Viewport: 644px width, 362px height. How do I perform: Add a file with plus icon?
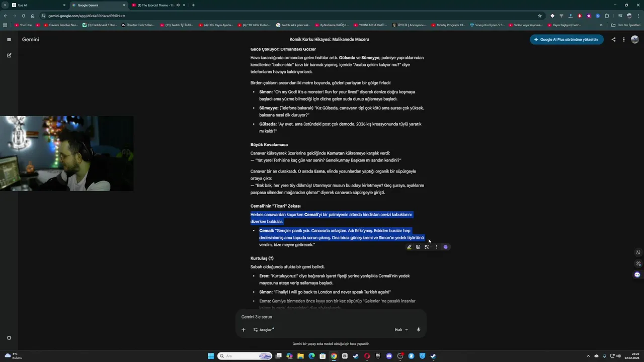(244, 330)
